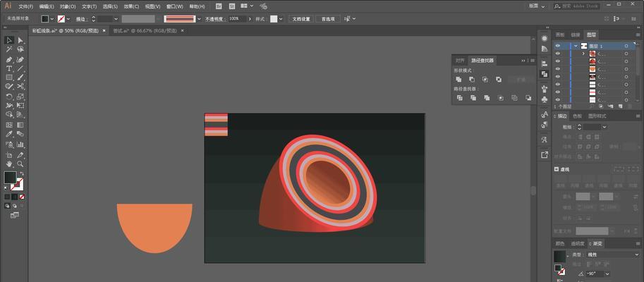Click the Outline pathfinder icon
The height and width of the screenshot is (282, 644).
point(514,98)
